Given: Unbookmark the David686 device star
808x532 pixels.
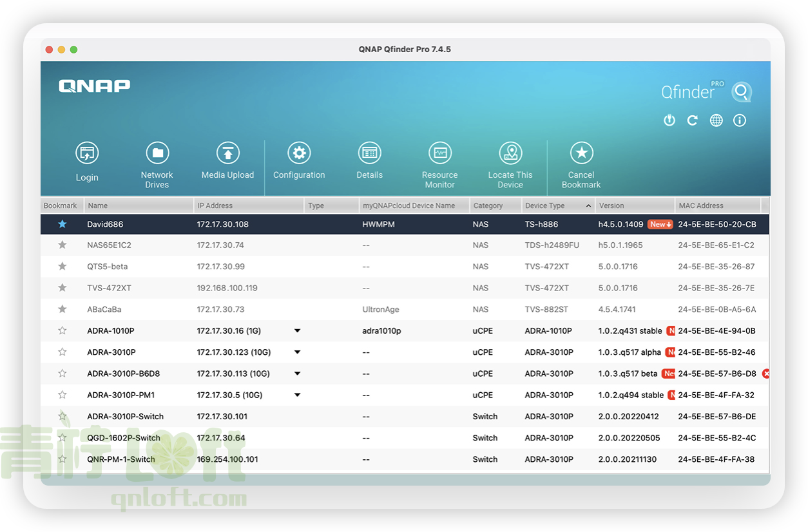Looking at the screenshot, I should coord(63,224).
